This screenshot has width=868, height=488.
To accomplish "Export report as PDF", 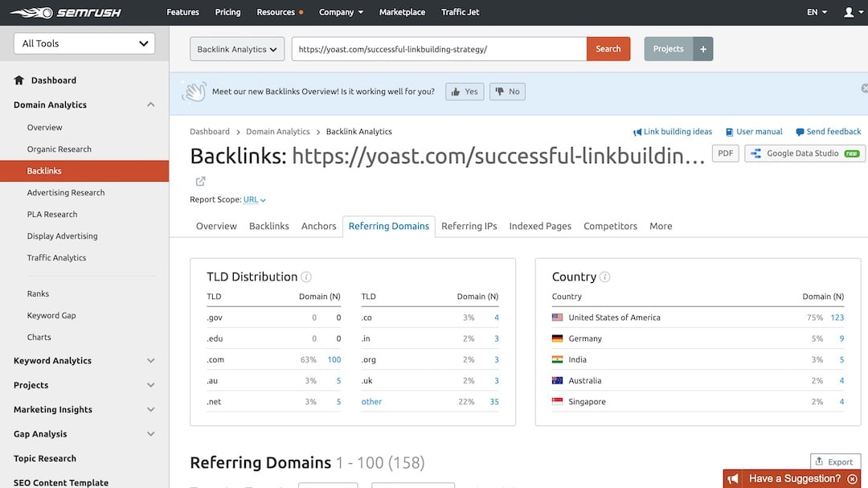I will (x=725, y=154).
